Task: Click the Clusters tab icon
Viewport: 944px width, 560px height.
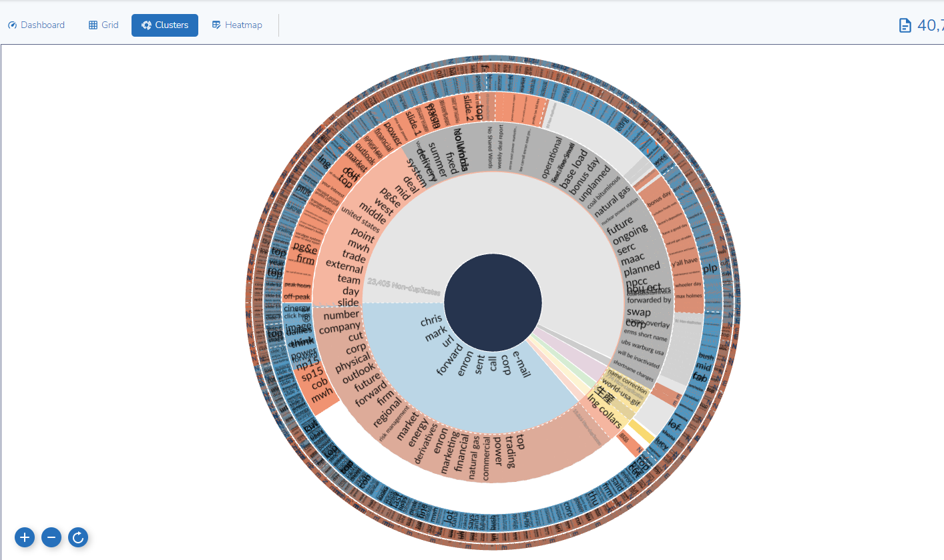Action: click(x=146, y=25)
